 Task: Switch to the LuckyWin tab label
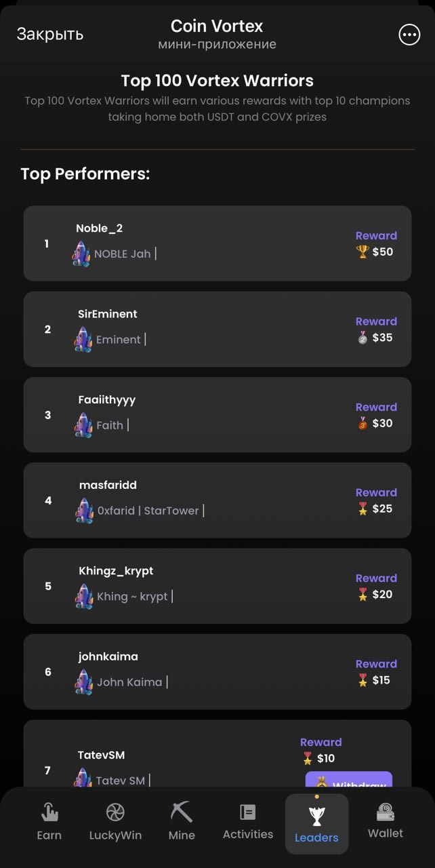(x=115, y=835)
